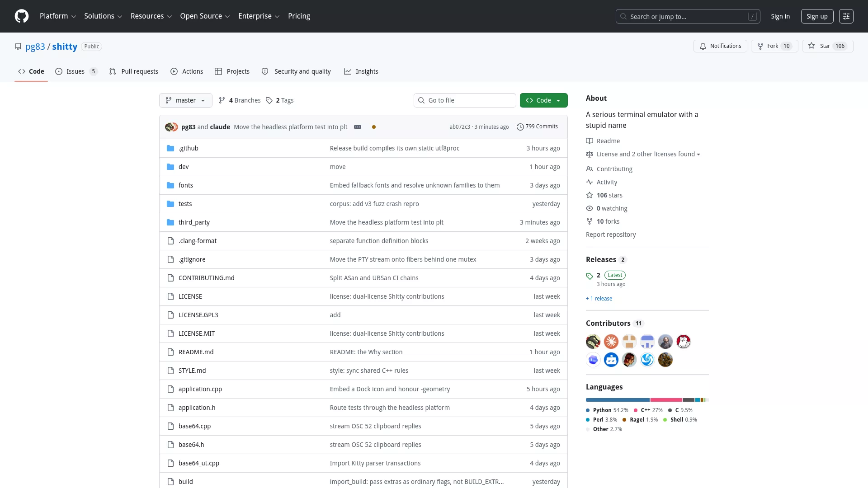Click the .clang-format file icon
The image size is (868, 488).
click(x=170, y=241)
